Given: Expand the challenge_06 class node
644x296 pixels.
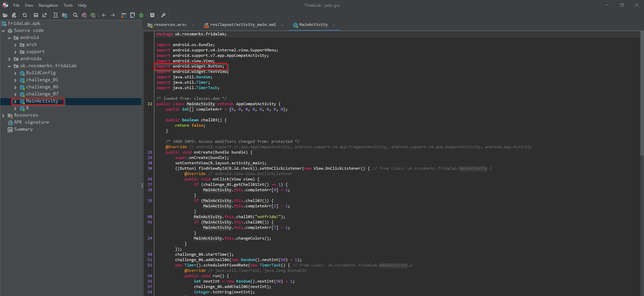Looking at the screenshot, I should click(x=15, y=87).
